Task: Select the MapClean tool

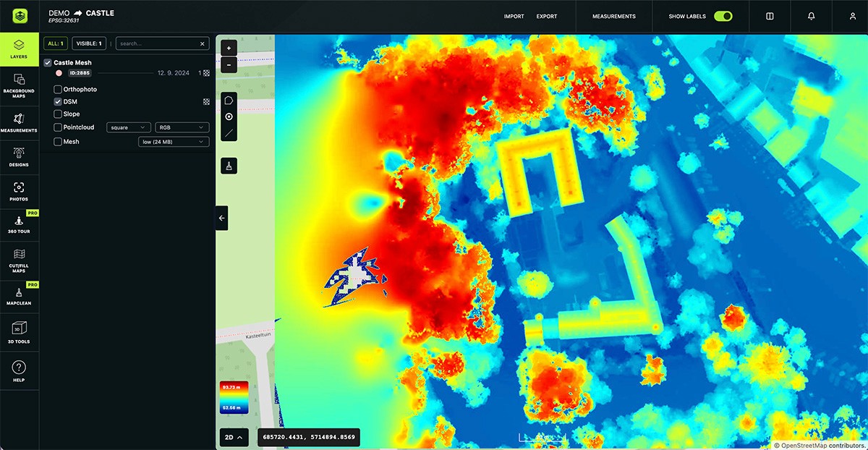Action: pyautogui.click(x=20, y=294)
